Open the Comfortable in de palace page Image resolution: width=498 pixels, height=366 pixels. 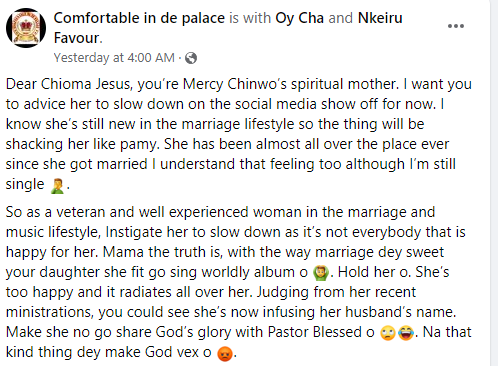point(139,18)
